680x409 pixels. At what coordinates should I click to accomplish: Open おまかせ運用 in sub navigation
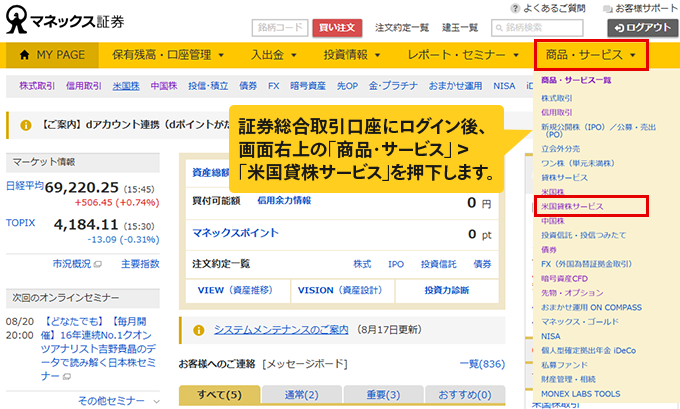tap(455, 86)
